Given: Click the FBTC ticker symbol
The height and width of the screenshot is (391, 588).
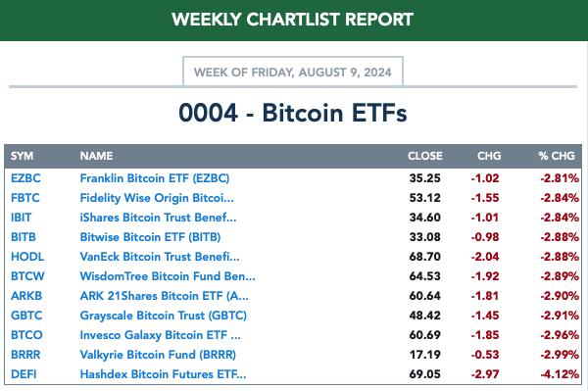Looking at the screenshot, I should [25, 198].
